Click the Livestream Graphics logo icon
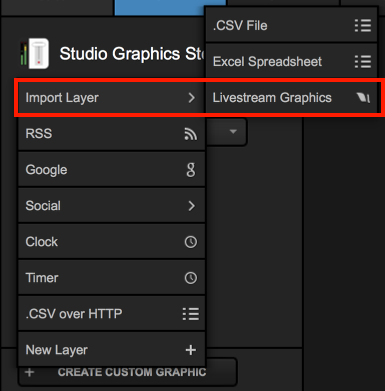The image size is (385, 391). [363, 98]
